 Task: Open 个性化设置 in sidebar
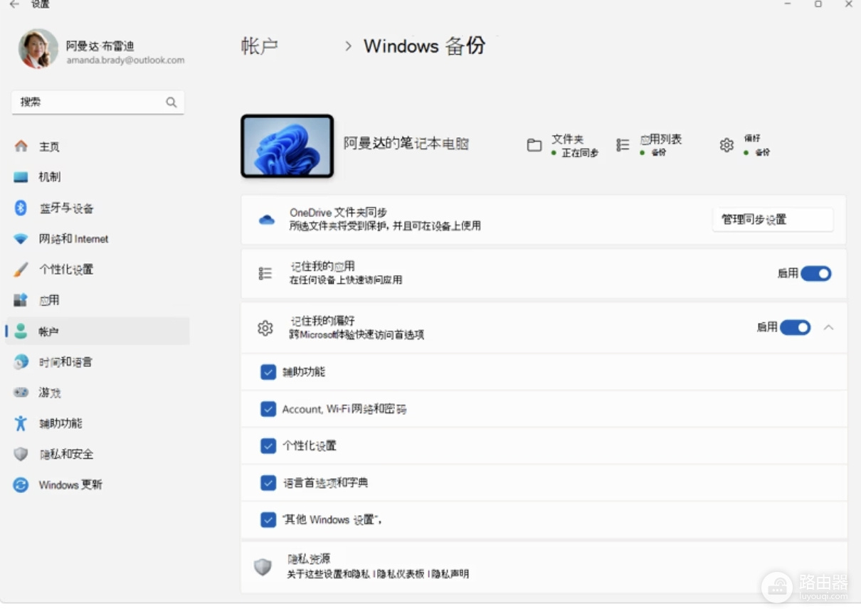point(66,270)
